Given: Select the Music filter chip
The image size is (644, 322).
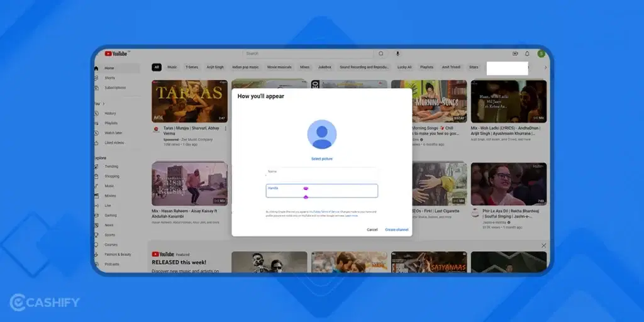Looking at the screenshot, I should pos(172,67).
